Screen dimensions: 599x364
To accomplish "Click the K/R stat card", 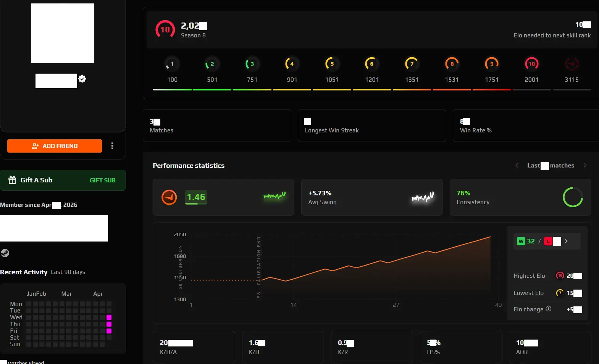I will [x=372, y=347].
